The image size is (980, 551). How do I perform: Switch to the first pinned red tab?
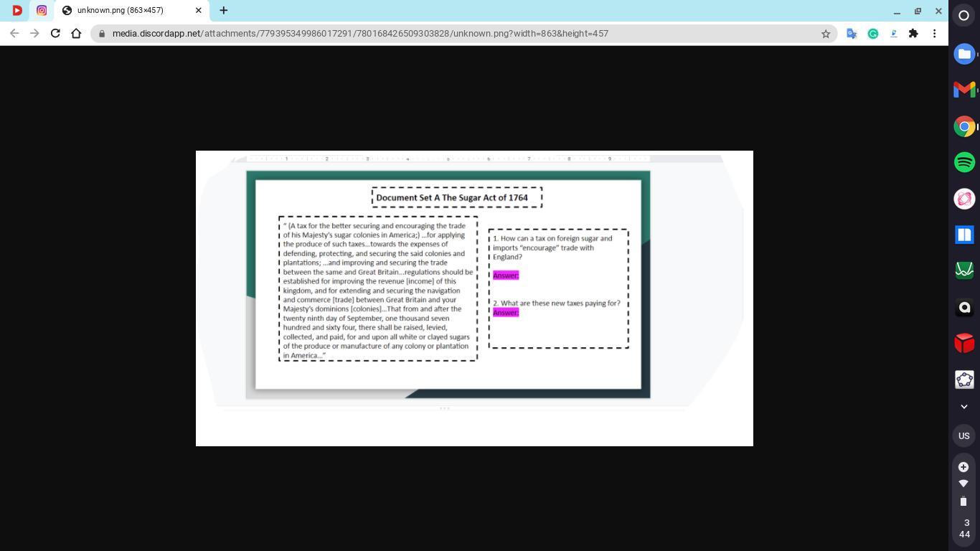point(17,10)
